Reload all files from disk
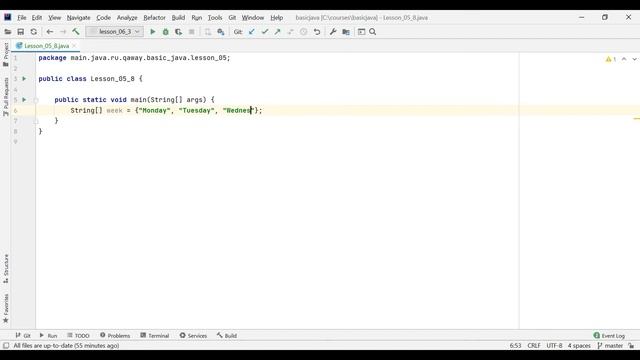 (x=33, y=32)
